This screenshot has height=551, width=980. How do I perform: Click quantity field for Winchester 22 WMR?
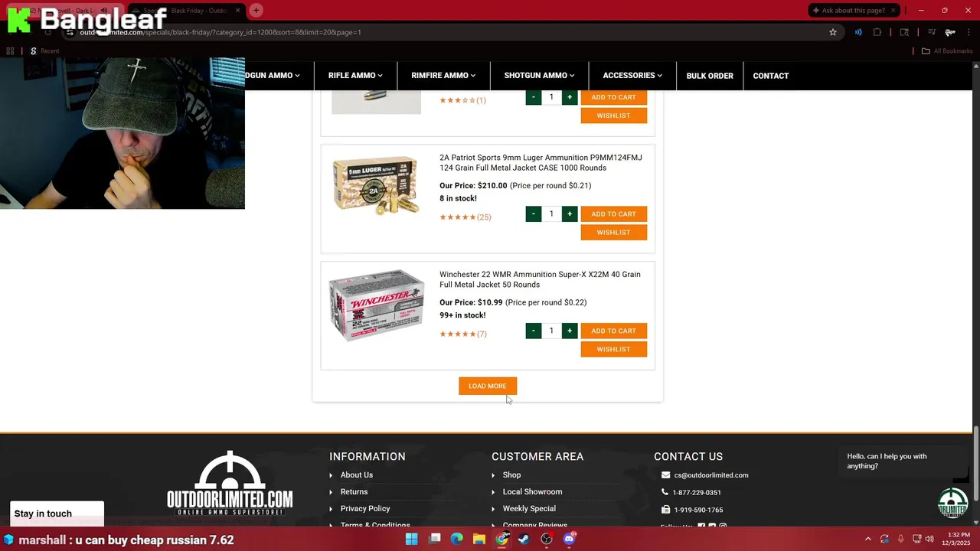[551, 331]
